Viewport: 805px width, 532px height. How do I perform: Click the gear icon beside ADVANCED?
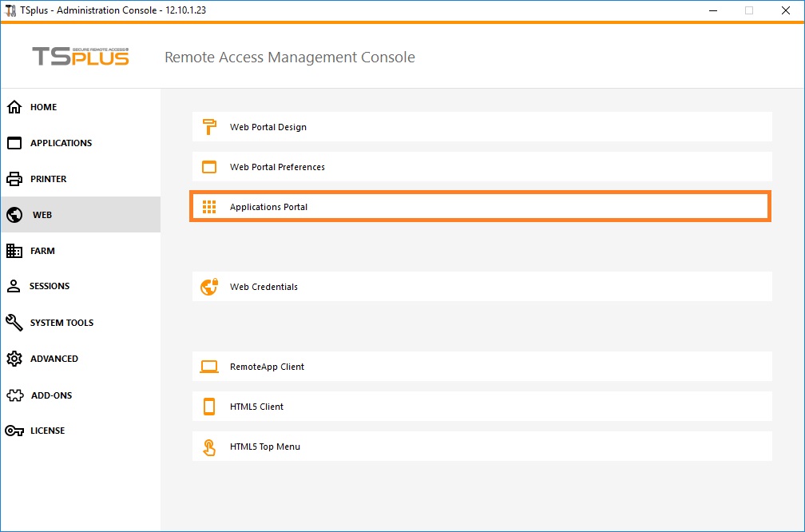click(14, 359)
